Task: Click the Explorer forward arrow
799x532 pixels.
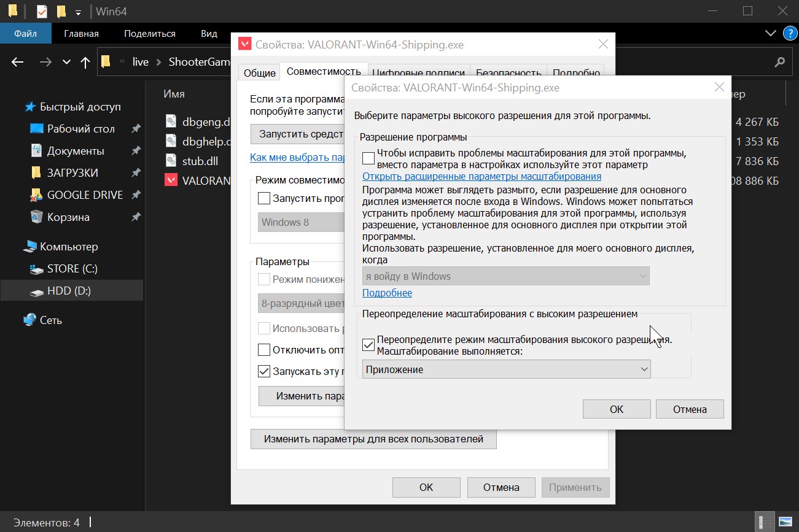Action: pyautogui.click(x=45, y=62)
